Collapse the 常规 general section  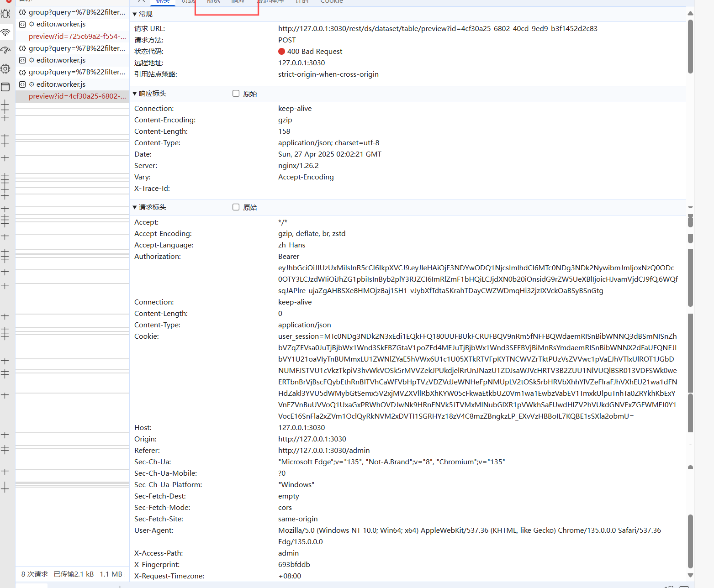tap(135, 14)
